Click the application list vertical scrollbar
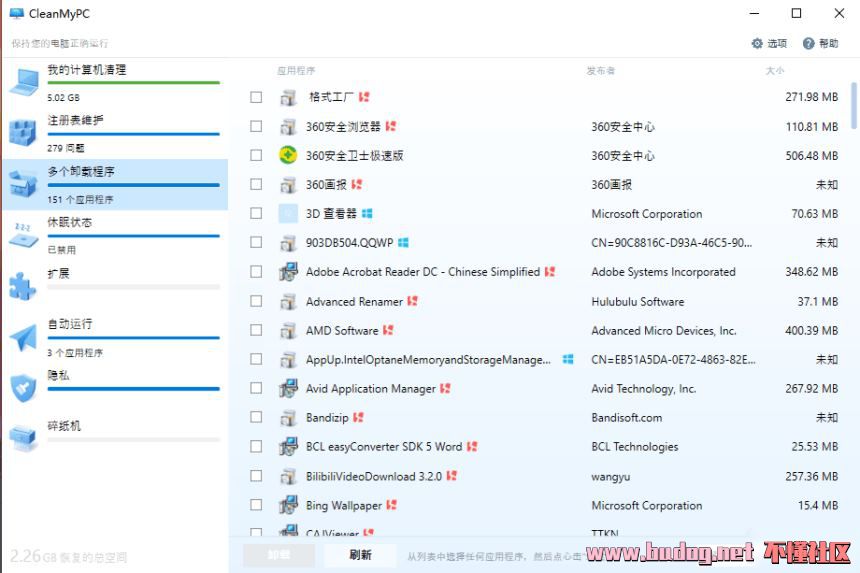860x573 pixels. [x=853, y=105]
